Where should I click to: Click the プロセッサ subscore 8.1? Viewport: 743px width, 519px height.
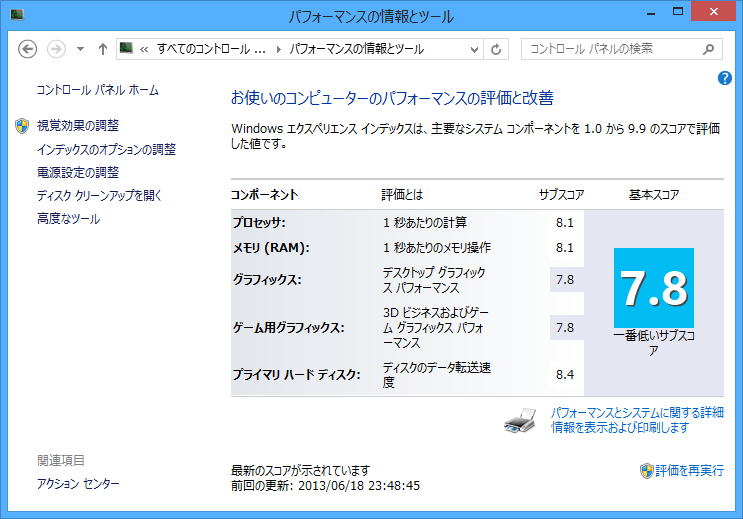(565, 223)
